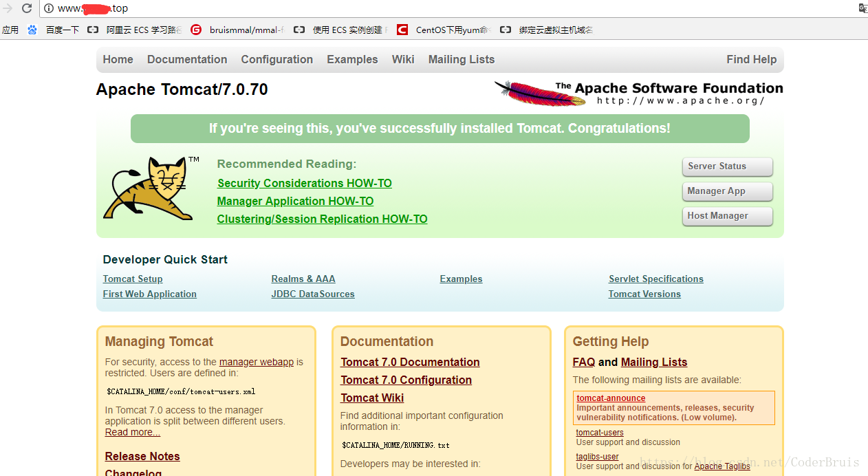Open the Home nav item
The height and width of the screenshot is (476, 868).
118,59
